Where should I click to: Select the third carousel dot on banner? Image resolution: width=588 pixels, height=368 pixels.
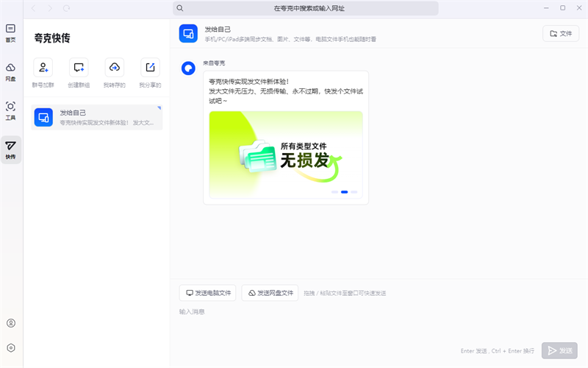tap(354, 192)
